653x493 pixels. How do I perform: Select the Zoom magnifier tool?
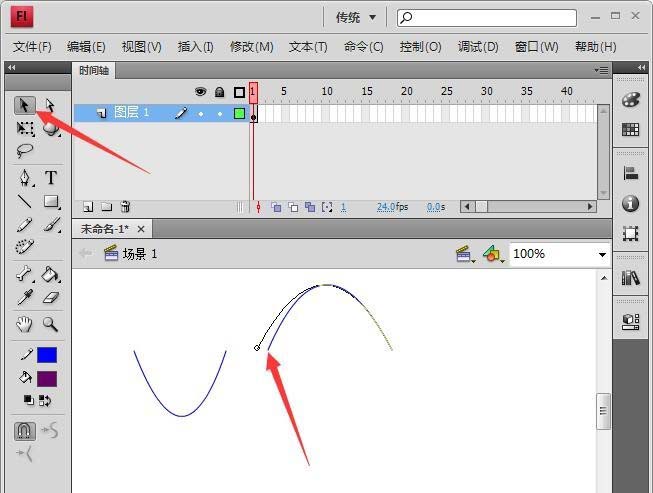[50, 324]
